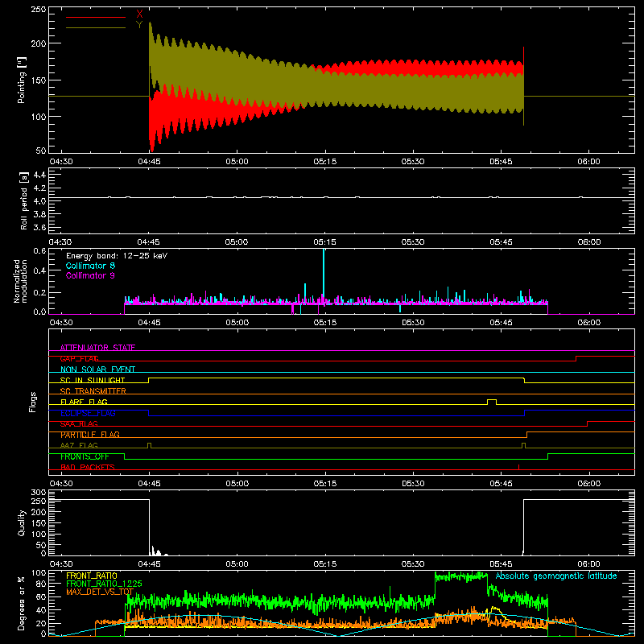Click the 100 tick label on Pointing axis
644x644 pixels.
pyautogui.click(x=39, y=117)
